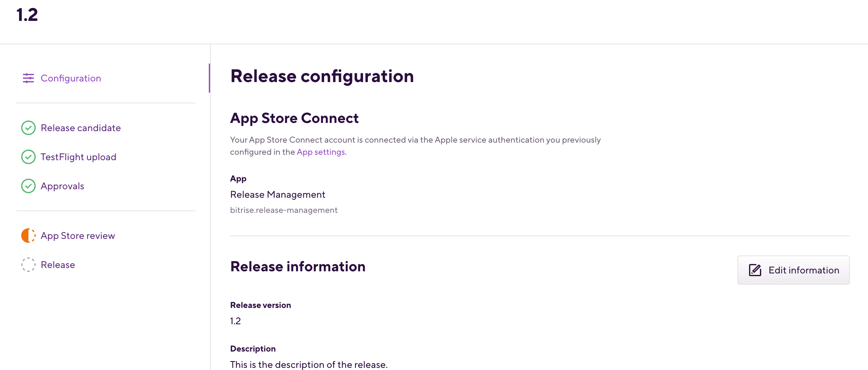The width and height of the screenshot is (868, 370).
Task: Select the Configuration sliders icon
Action: pos(28,78)
